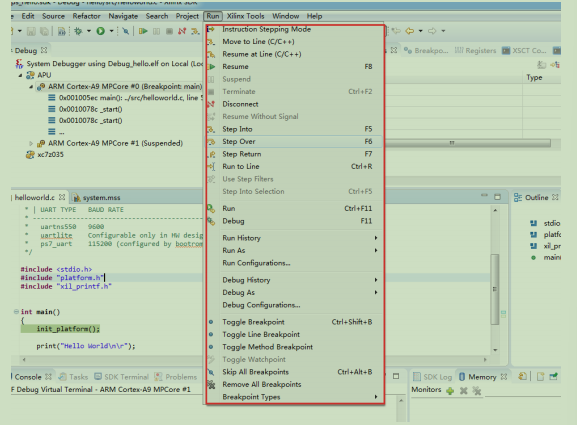The image size is (577, 425).
Task: Minimize the editor area
Action: (x=484, y=195)
